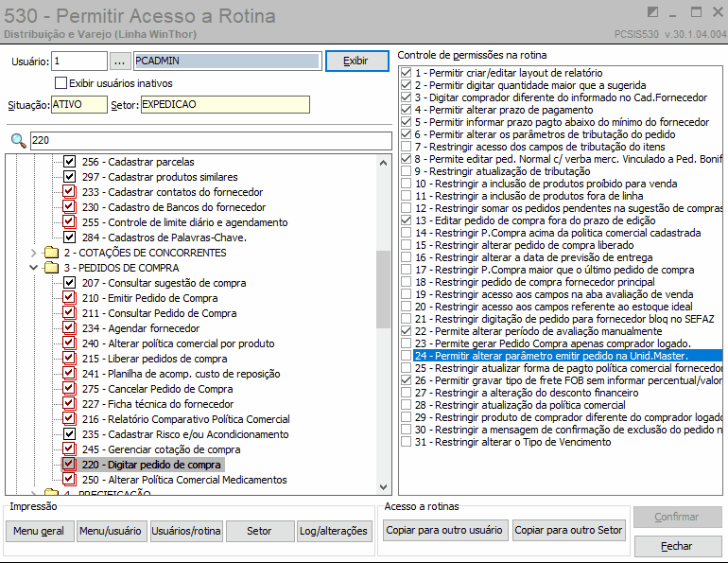Select routine 227 - Ficha técnica do fornecedor
Screen dimensions: 728x563
tap(158, 404)
